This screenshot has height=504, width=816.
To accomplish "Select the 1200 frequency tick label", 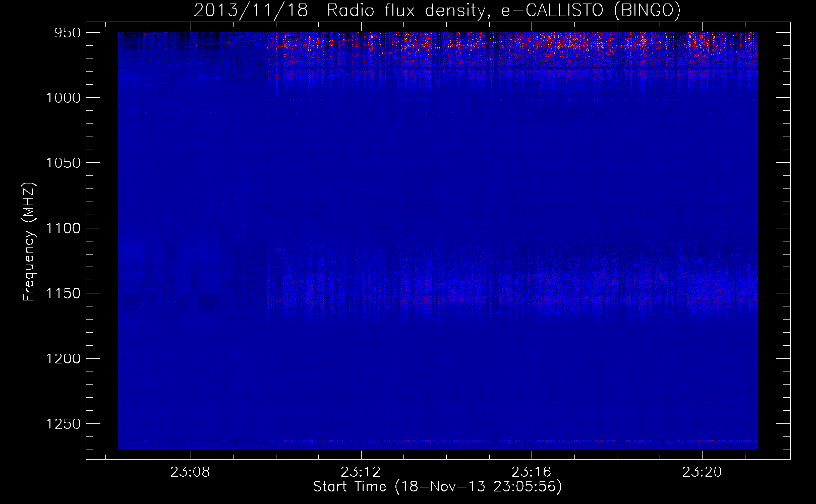I will (x=63, y=358).
